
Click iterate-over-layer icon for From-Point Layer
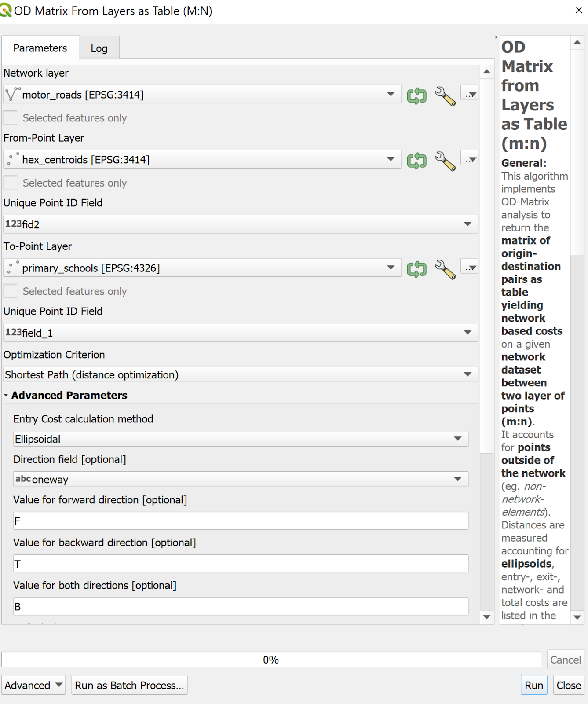coord(416,160)
